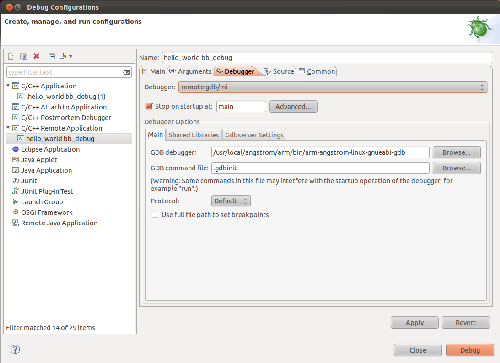This screenshot has height=363, width=500.
Task: Click the C/C++ Application category icon
Action: click(15, 86)
